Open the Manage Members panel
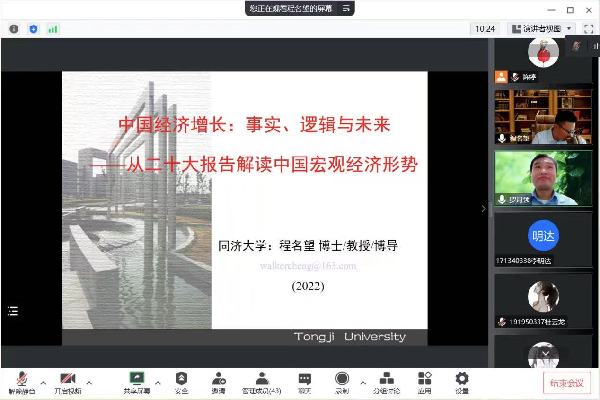 261,380
